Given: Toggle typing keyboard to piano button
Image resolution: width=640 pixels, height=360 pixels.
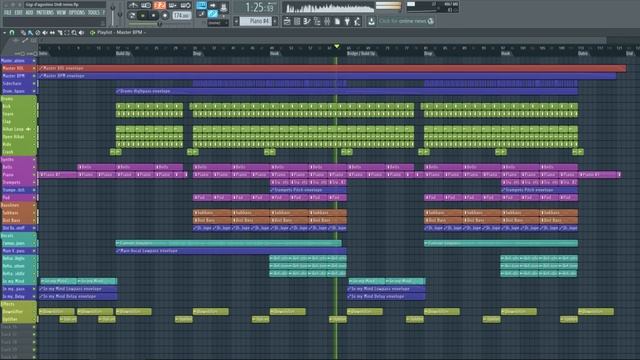Looking at the screenshot, I should coord(201,5).
